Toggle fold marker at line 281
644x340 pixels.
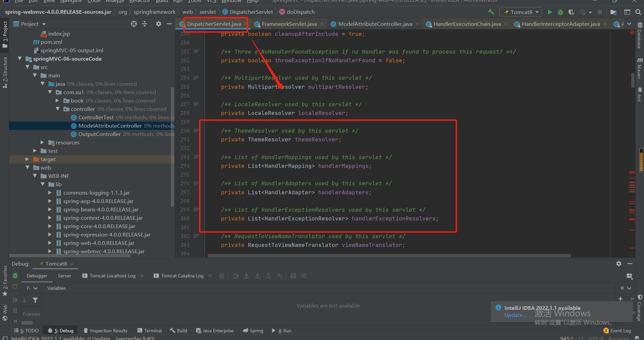click(x=196, y=52)
